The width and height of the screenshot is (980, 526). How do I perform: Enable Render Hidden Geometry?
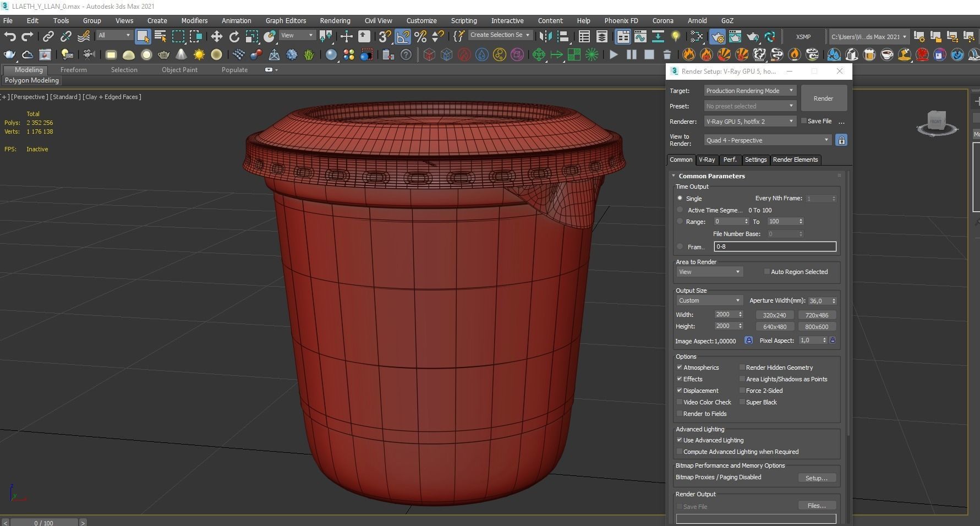pos(742,367)
